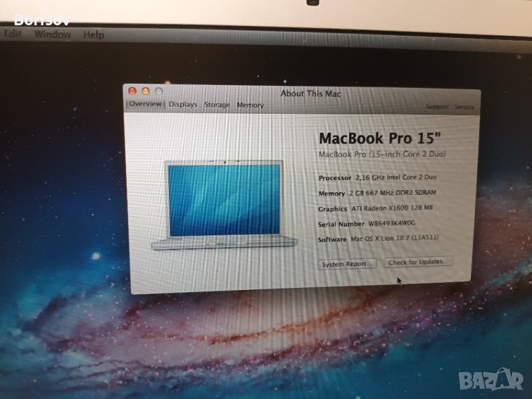Open the Overview tab
The height and width of the screenshot is (399, 532).
(x=145, y=104)
